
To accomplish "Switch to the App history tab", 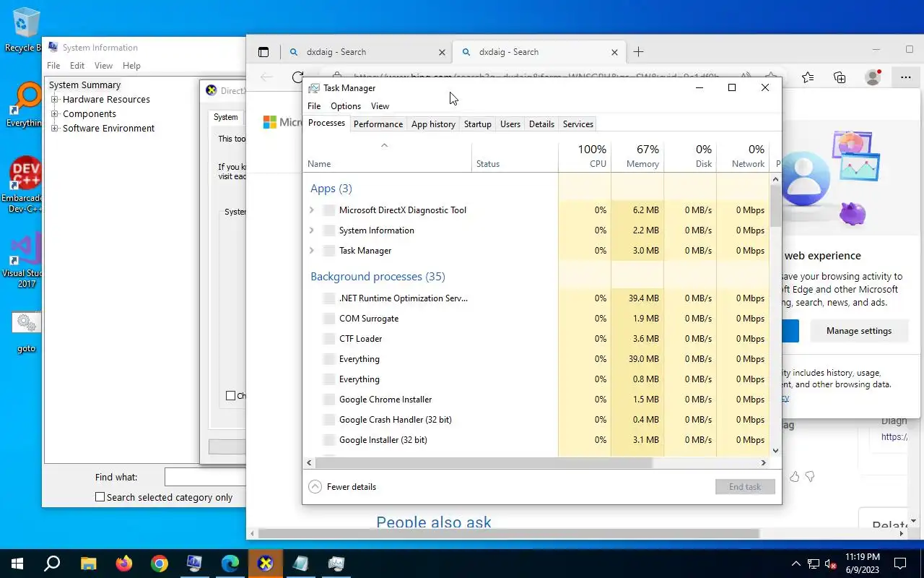I will (433, 124).
